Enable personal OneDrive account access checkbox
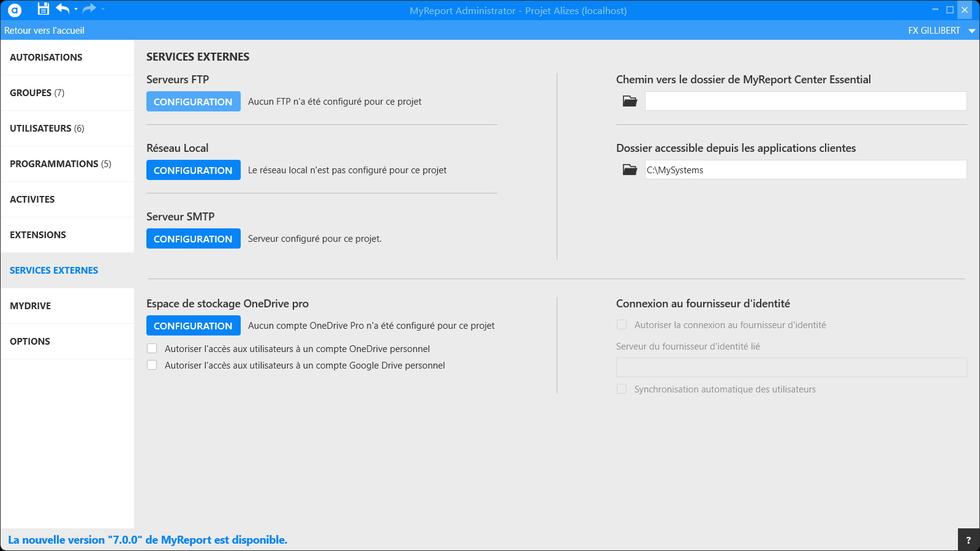Screen dimensions: 980x551 (152, 349)
